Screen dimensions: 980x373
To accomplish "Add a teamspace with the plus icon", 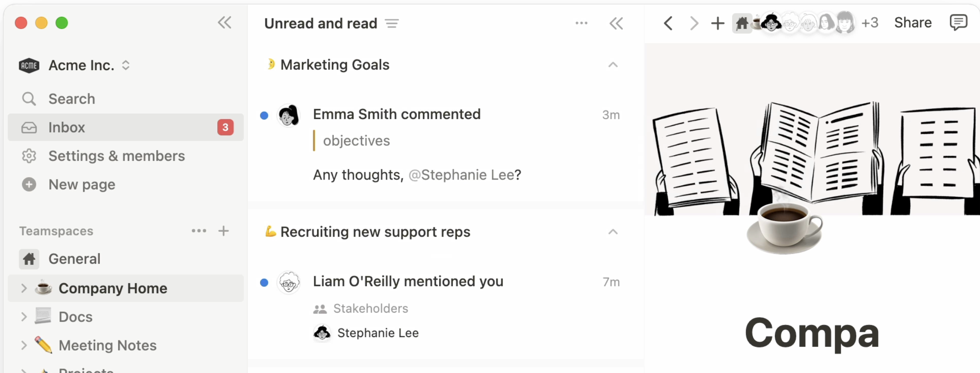I will point(223,231).
